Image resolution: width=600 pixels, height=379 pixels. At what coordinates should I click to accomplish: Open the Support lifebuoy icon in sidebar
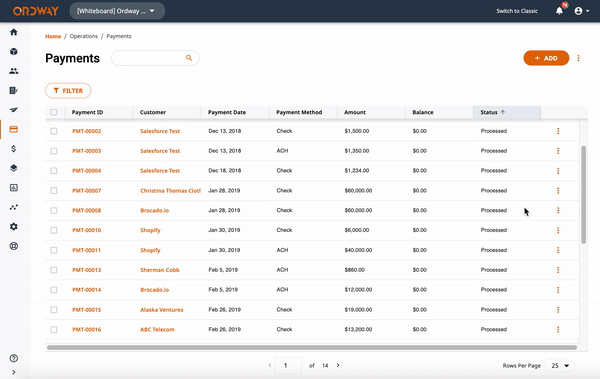pos(14,246)
